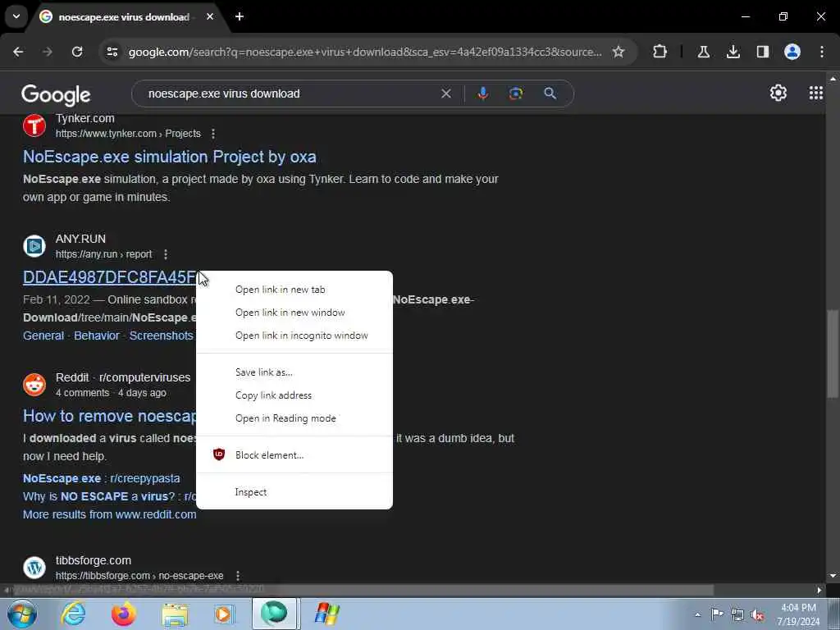This screenshot has width=840, height=630.
Task: Choose uBlock Block element… entry
Action: point(294,455)
